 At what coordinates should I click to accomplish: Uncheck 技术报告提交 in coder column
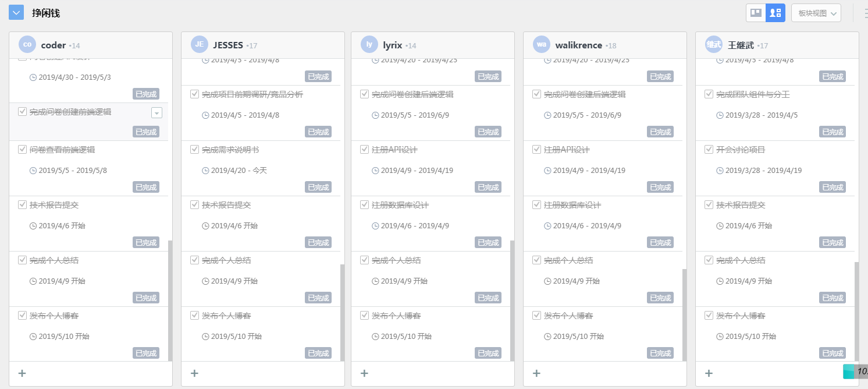[x=22, y=205]
